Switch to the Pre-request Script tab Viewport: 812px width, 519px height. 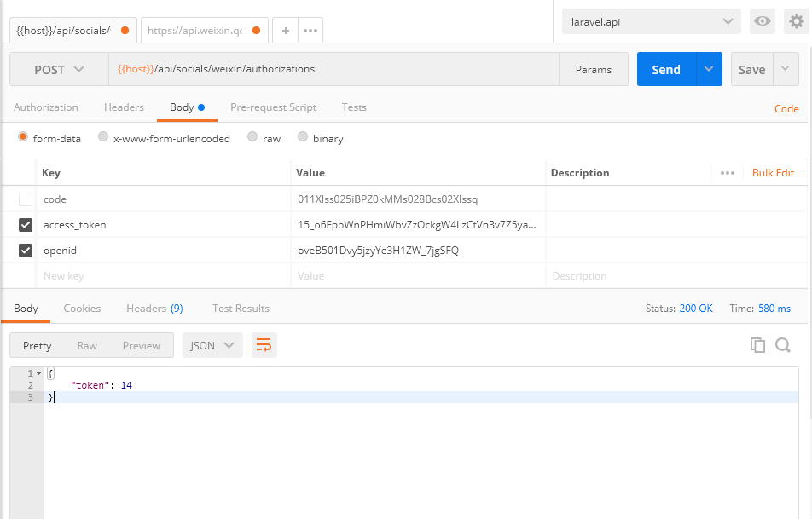click(273, 107)
